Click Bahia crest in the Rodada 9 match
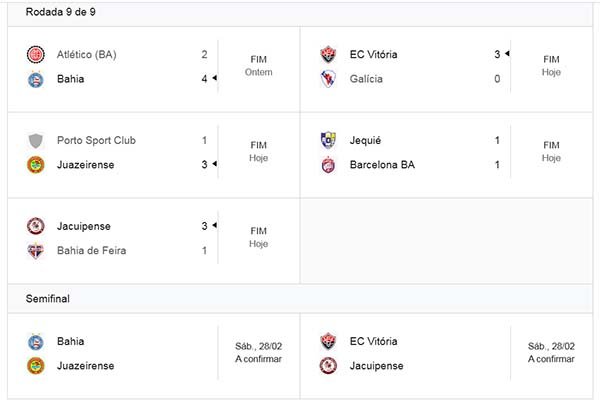The image size is (600, 407). (36, 79)
